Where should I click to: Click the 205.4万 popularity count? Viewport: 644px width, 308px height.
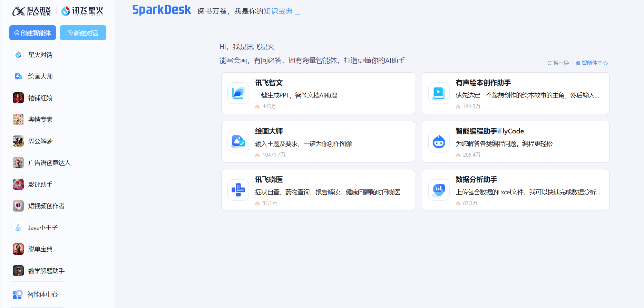[471, 155]
